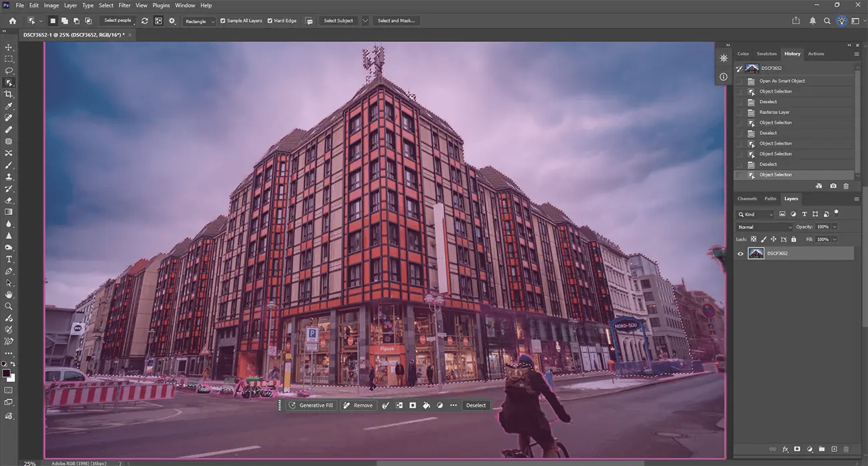
Task: Open the Opacity value dropdown arrow
Action: (x=833, y=227)
